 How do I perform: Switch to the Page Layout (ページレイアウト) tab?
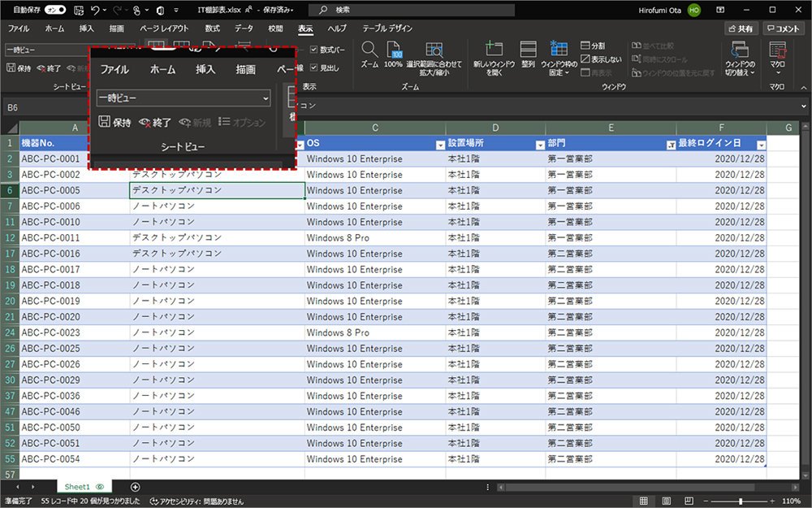(164, 28)
